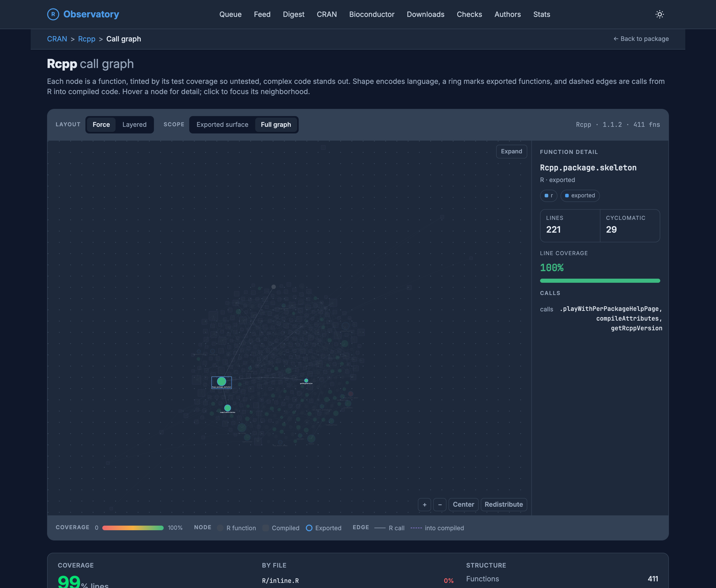This screenshot has width=716, height=588.
Task: Click the Rcpp.package.skeleton function title
Action: point(588,168)
